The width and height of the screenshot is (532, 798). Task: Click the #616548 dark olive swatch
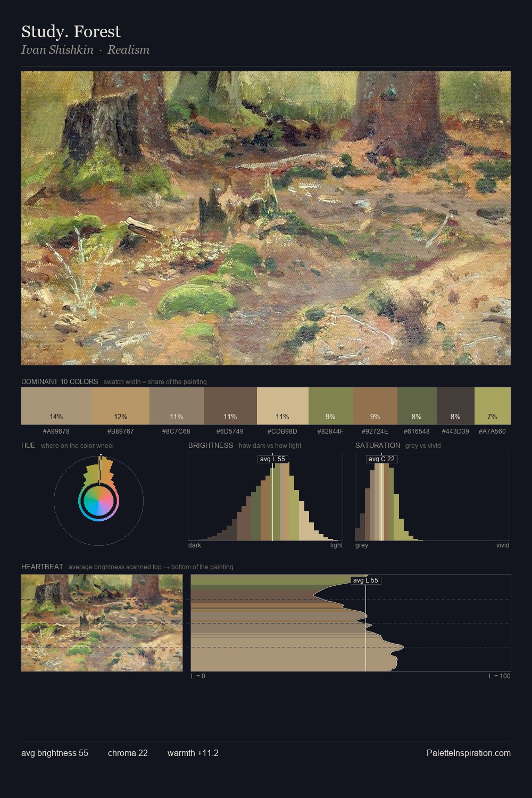[x=417, y=406]
